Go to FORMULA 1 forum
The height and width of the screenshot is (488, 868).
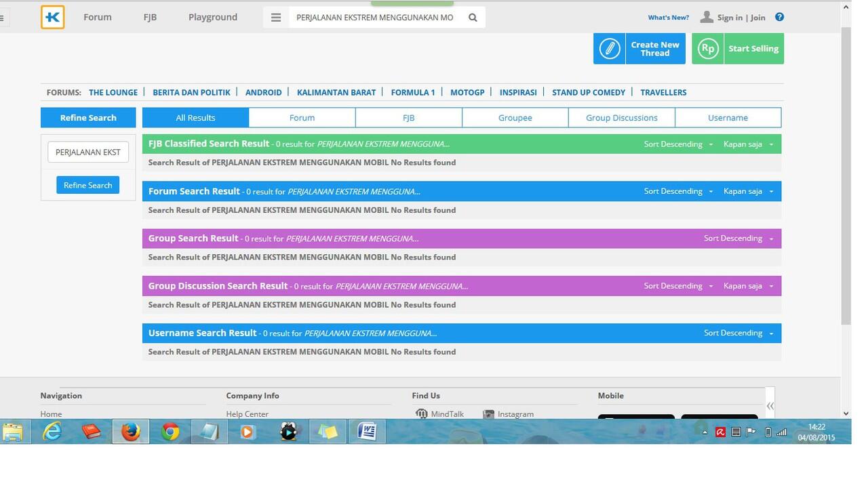coord(413,92)
